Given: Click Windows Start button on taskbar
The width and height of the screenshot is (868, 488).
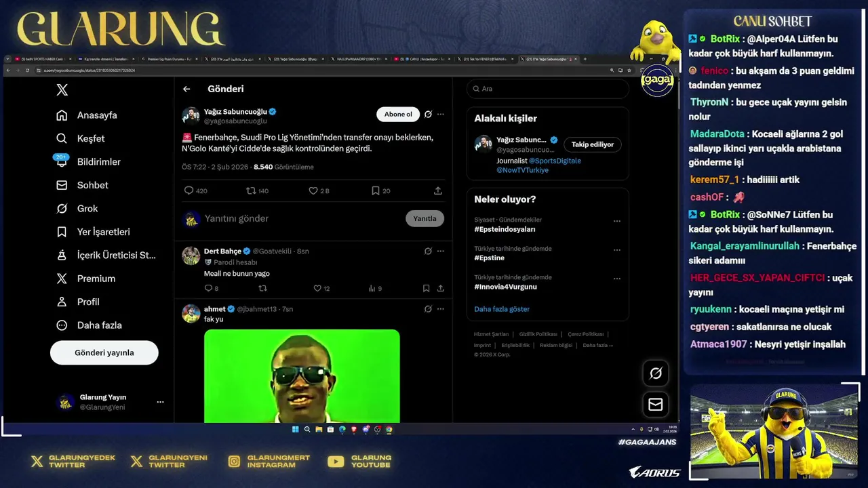Looking at the screenshot, I should click(x=295, y=429).
